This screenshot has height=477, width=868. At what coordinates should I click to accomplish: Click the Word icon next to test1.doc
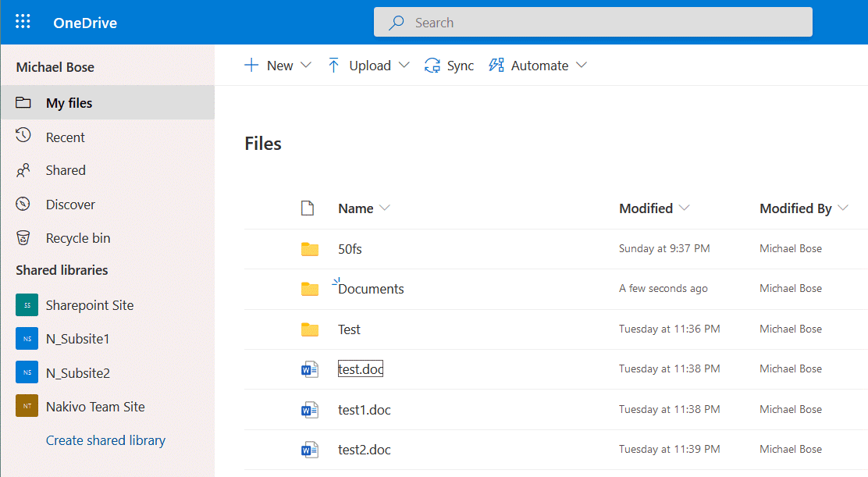click(310, 409)
